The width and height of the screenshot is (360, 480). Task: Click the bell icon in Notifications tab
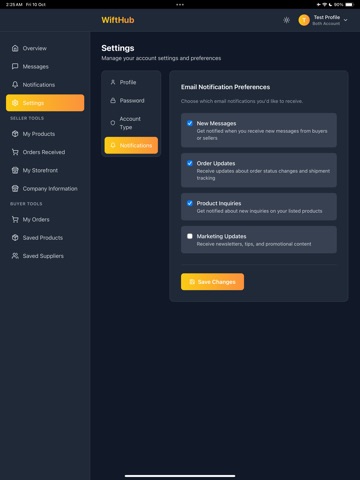tap(113, 145)
